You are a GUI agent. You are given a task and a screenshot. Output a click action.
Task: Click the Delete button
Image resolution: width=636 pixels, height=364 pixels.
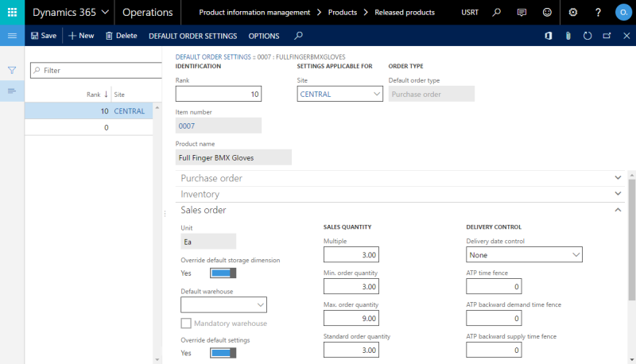click(122, 36)
